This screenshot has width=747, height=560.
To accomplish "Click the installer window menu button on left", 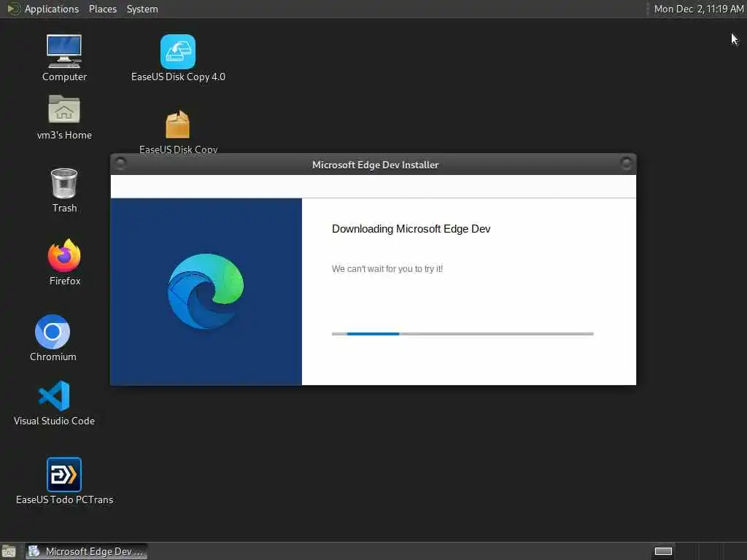I will coord(120,164).
